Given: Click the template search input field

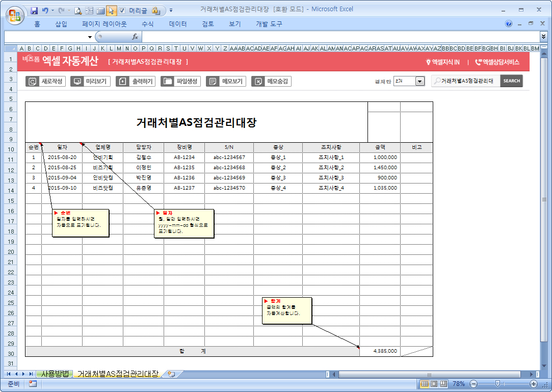Looking at the screenshot, I should [465, 81].
